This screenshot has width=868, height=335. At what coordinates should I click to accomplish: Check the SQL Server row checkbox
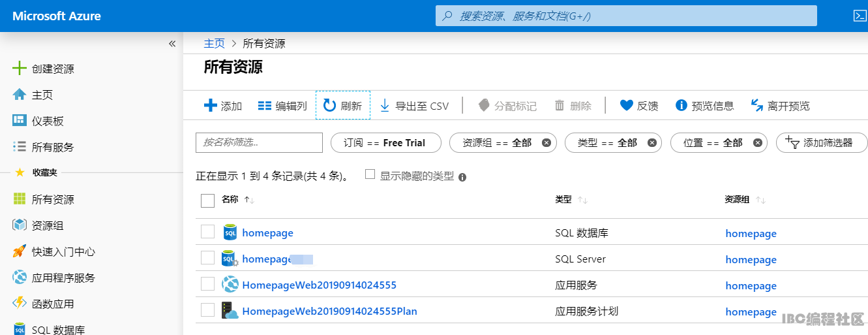click(x=207, y=258)
